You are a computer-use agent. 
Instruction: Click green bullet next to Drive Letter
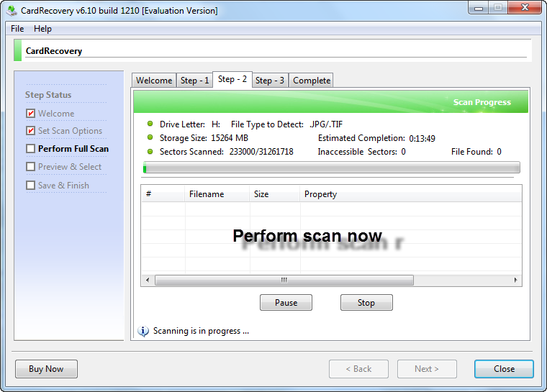point(150,124)
